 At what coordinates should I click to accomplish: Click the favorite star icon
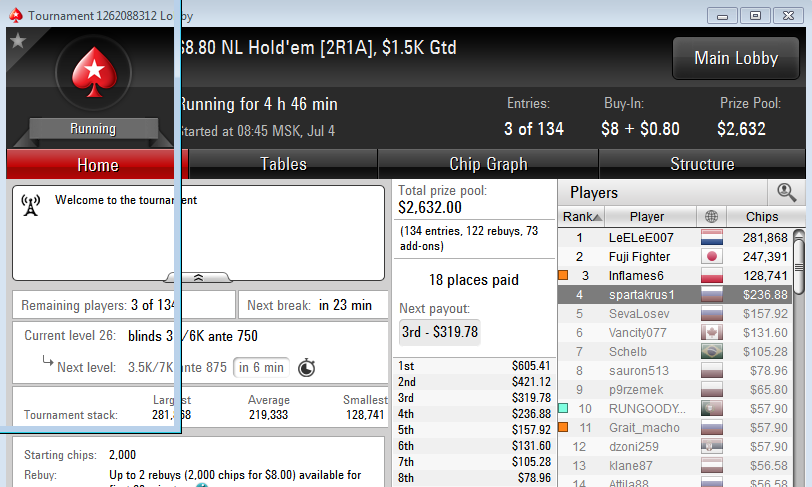coord(18,40)
